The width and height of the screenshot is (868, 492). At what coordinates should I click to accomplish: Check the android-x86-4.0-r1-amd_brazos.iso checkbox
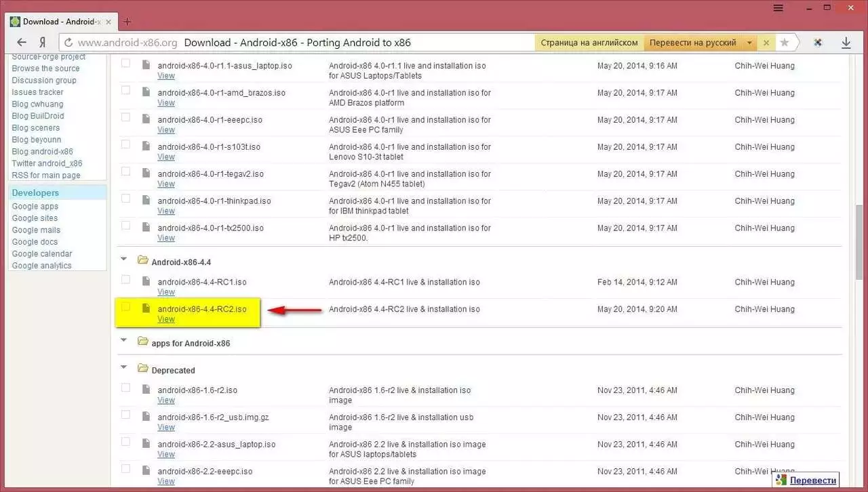[125, 90]
